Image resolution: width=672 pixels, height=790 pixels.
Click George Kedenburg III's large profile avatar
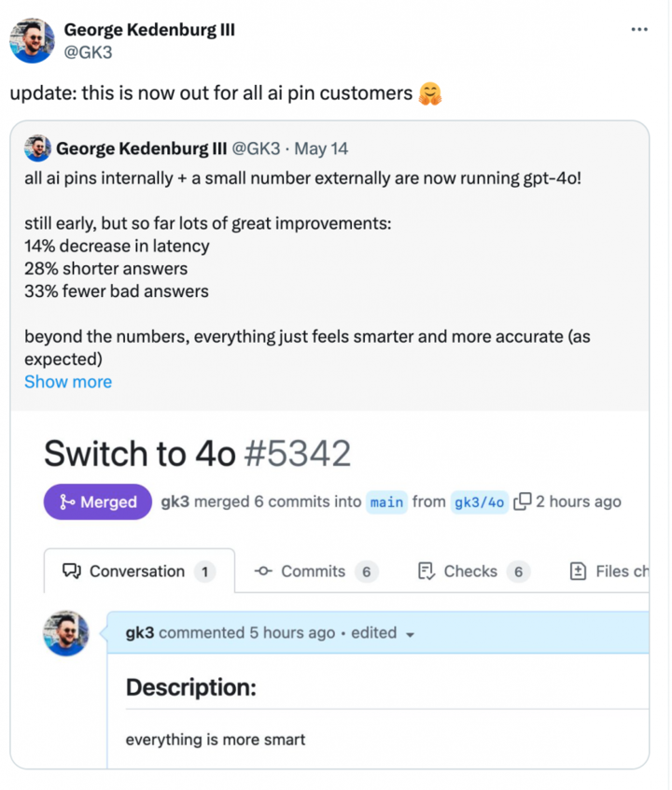coord(32,40)
